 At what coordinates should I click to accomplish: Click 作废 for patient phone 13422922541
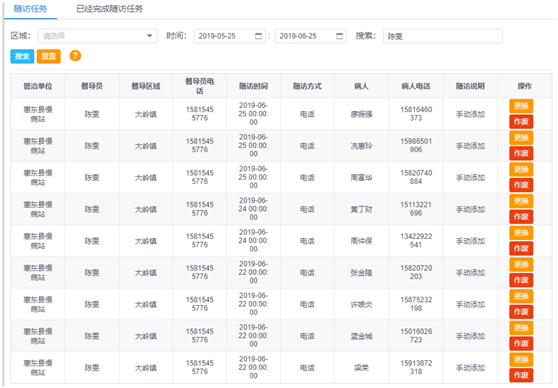(x=521, y=248)
